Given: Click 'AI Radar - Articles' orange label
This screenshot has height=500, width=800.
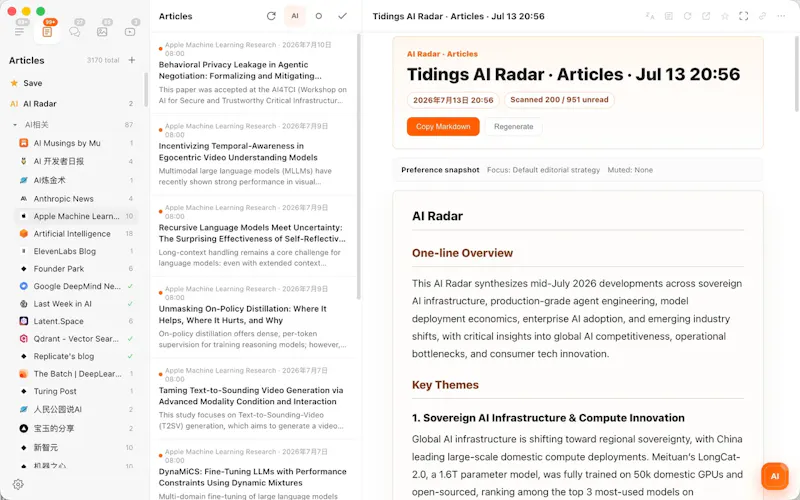Looking at the screenshot, I should click(x=442, y=54).
